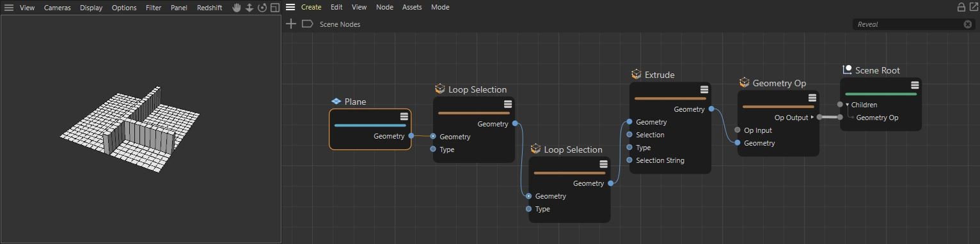
Task: Open the node editor Edit menu
Action: [x=336, y=7]
